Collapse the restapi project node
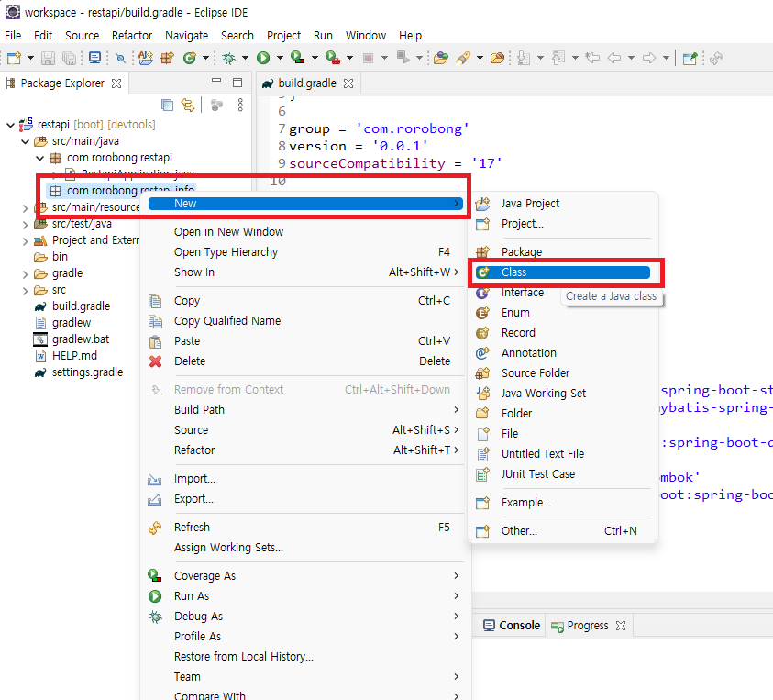The width and height of the screenshot is (773, 700). click(10, 125)
